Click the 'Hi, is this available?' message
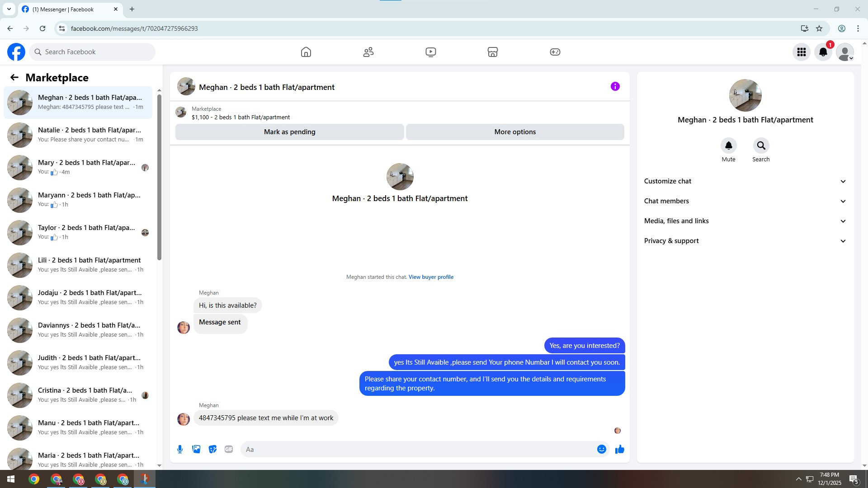Viewport: 868px width, 488px height. 227,305
